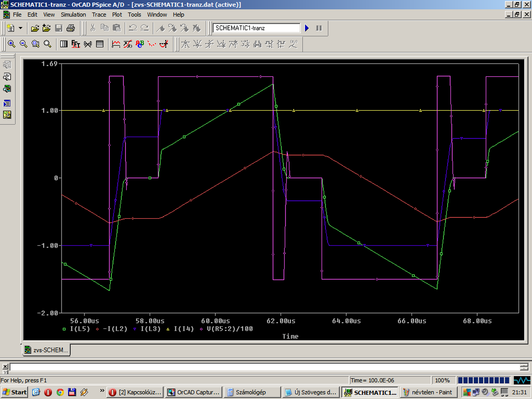Expand the quick launch chevron on taskbar
The height and width of the screenshot is (399, 532).
(x=102, y=391)
